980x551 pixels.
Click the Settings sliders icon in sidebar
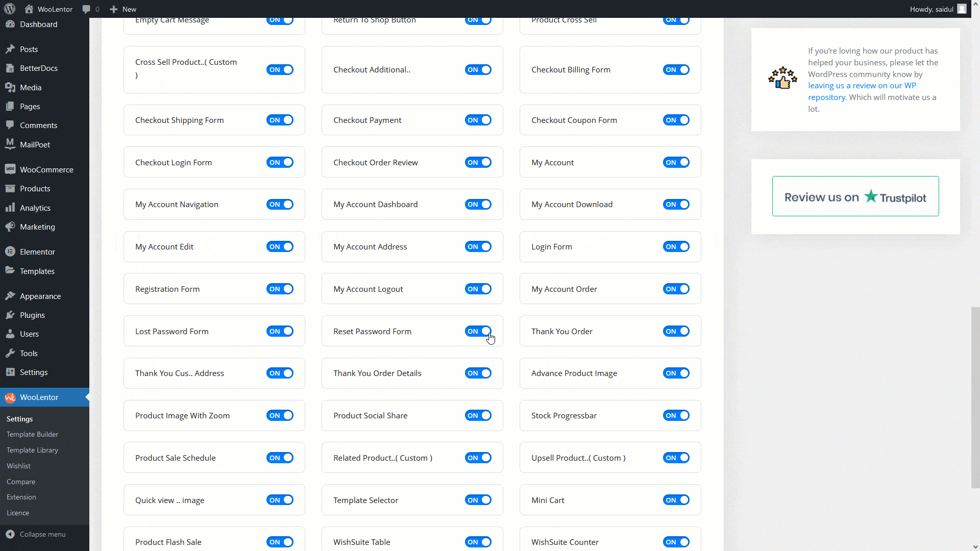[x=10, y=372]
